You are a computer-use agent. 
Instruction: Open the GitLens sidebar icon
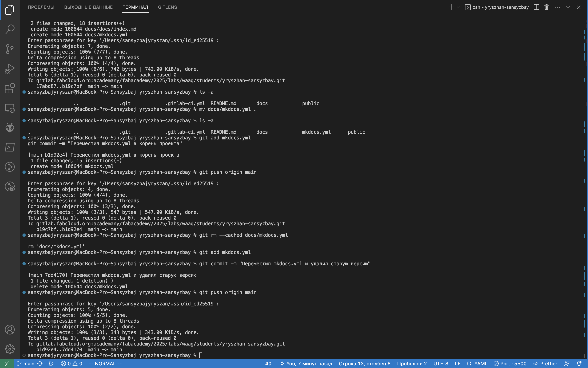[x=10, y=167]
